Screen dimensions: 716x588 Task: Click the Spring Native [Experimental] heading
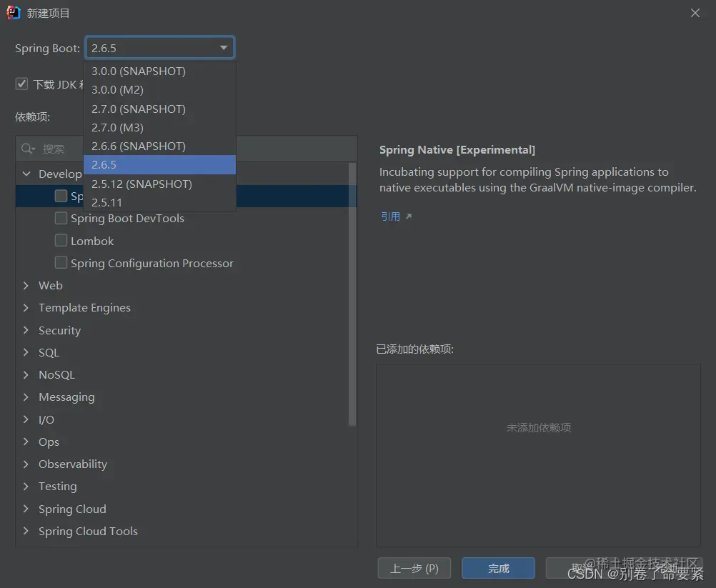coord(457,150)
